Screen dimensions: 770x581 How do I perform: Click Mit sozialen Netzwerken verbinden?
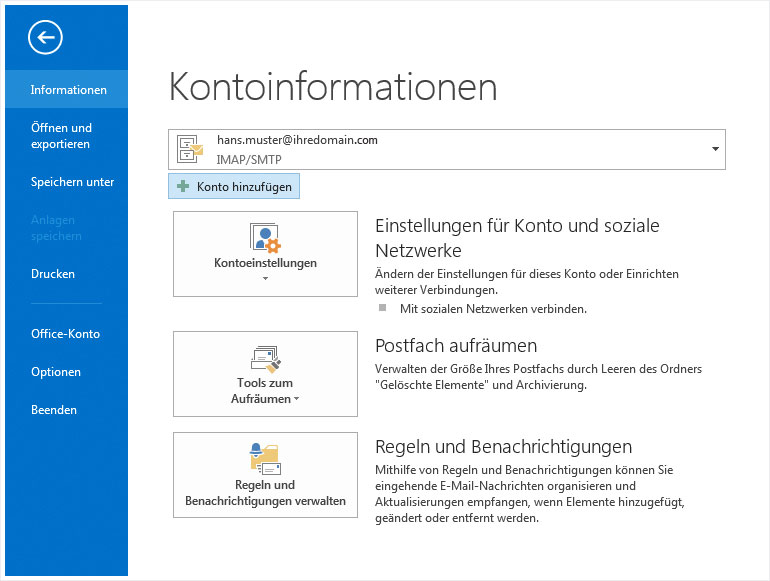pyautogui.click(x=493, y=309)
